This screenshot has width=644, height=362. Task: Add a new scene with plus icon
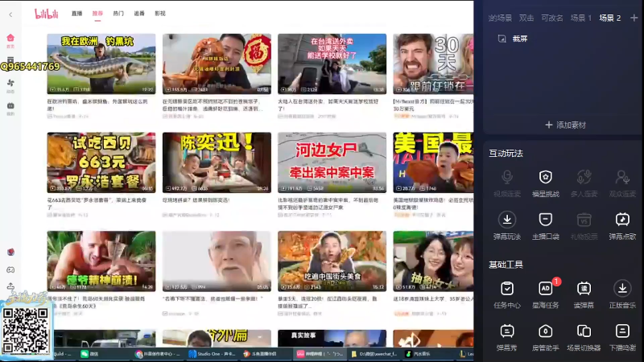634,18
